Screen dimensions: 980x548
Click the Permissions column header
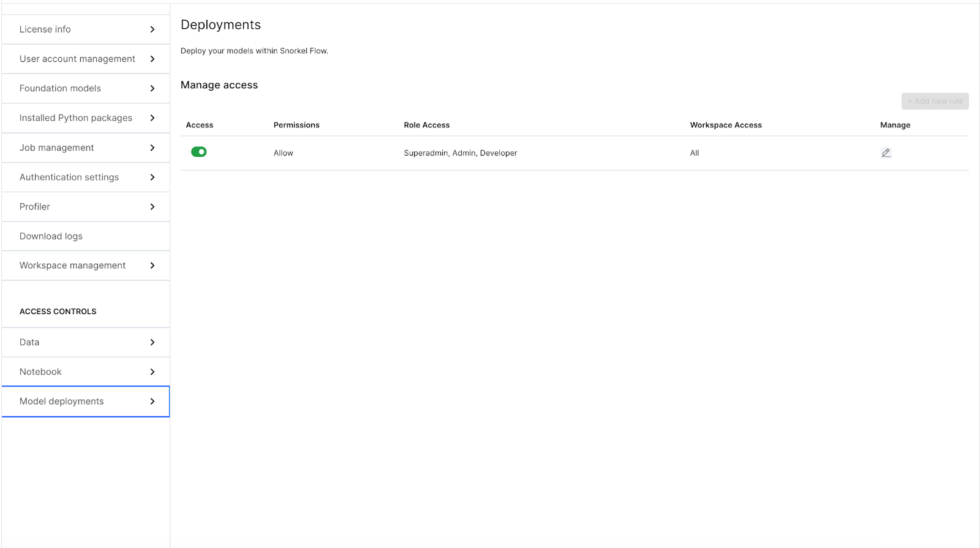[x=296, y=125]
